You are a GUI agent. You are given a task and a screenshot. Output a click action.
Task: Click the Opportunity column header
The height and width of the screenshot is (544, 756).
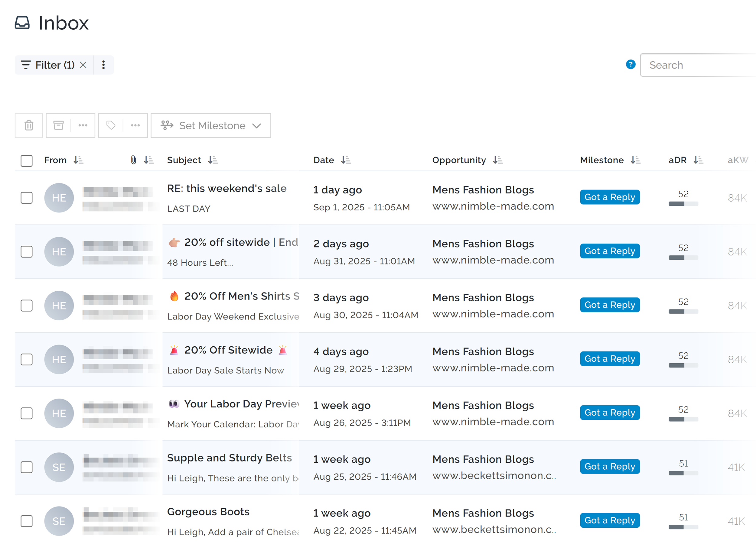[x=459, y=160]
